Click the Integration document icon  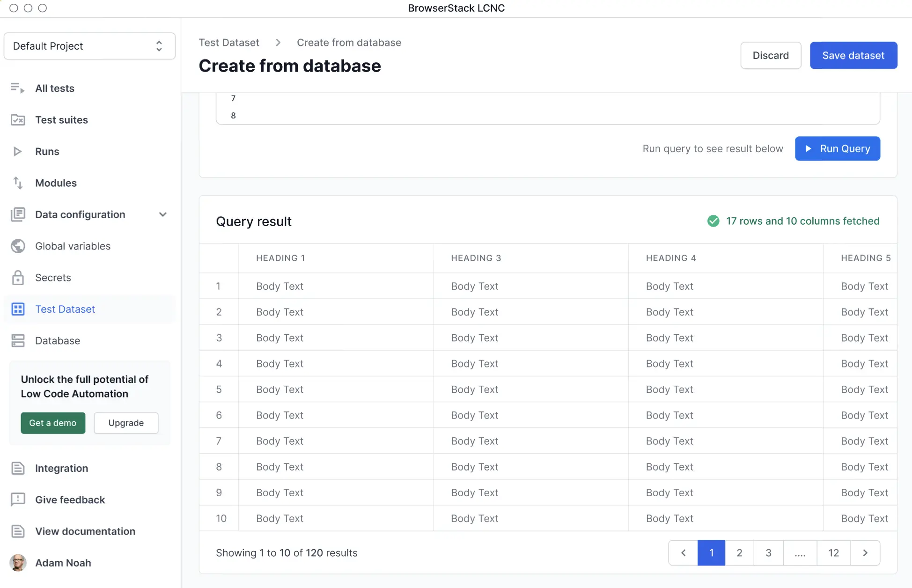(x=18, y=468)
